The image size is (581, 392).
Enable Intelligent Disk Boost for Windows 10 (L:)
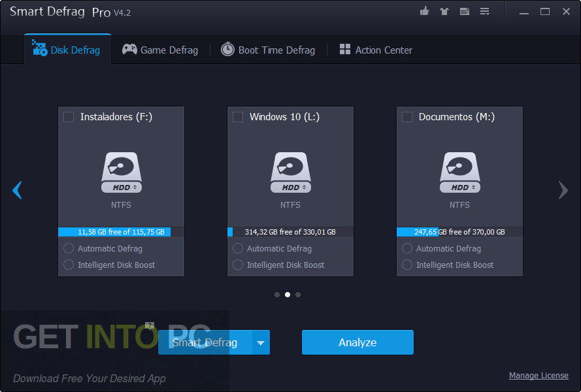coord(238,265)
